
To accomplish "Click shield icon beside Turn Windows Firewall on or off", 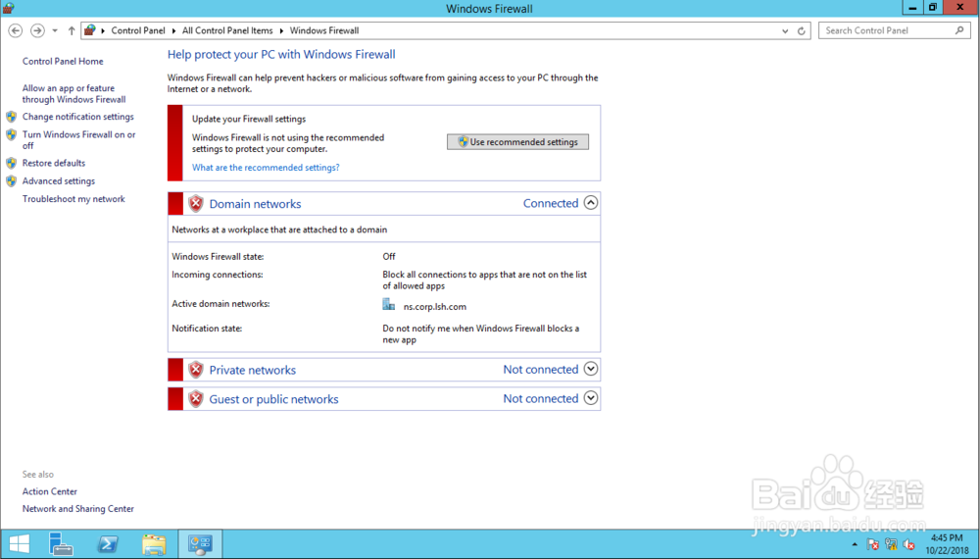I will pyautogui.click(x=11, y=134).
